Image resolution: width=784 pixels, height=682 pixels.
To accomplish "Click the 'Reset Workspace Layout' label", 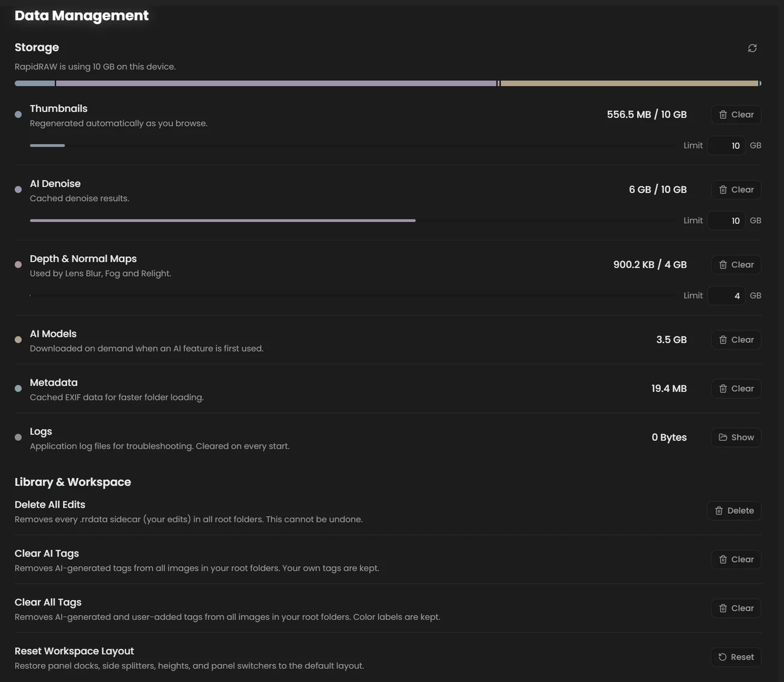I will pyautogui.click(x=74, y=651).
